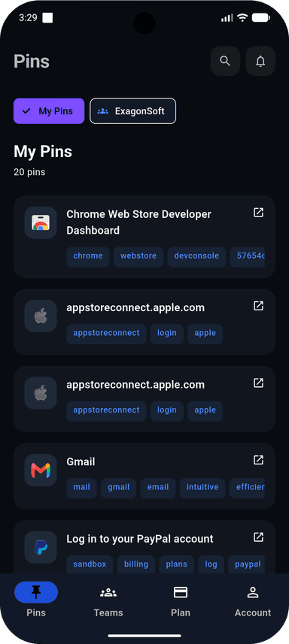This screenshot has width=289, height=644.
Task: Filter by paypal tag
Action: [x=247, y=564]
